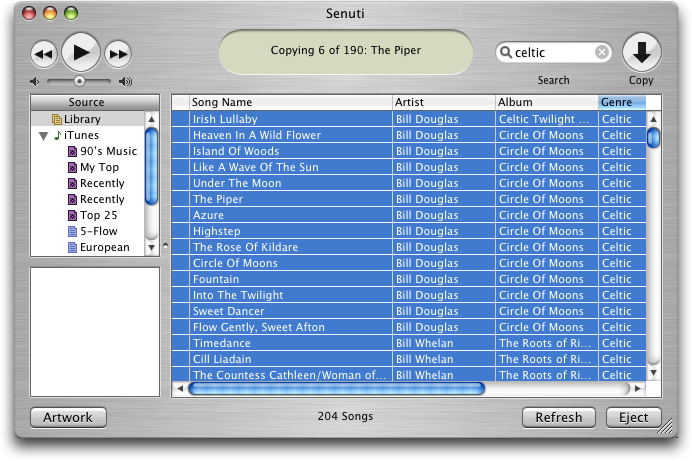Sort by the Artist column header
This screenshot has height=461, width=692.
tap(444, 102)
